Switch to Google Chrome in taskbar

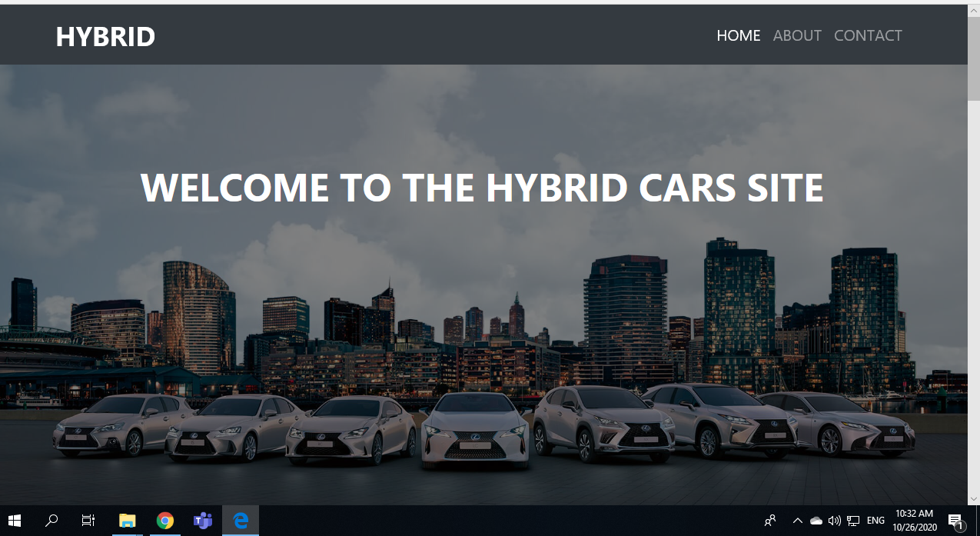pyautogui.click(x=164, y=521)
